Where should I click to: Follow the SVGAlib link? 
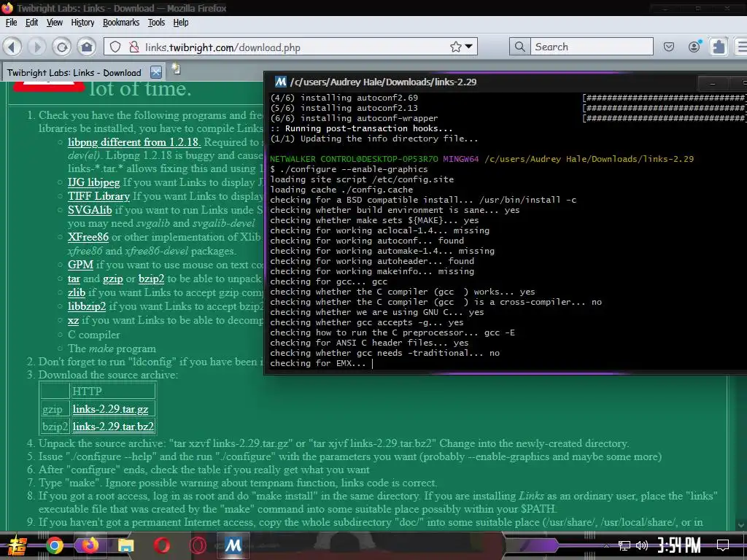[x=90, y=210]
